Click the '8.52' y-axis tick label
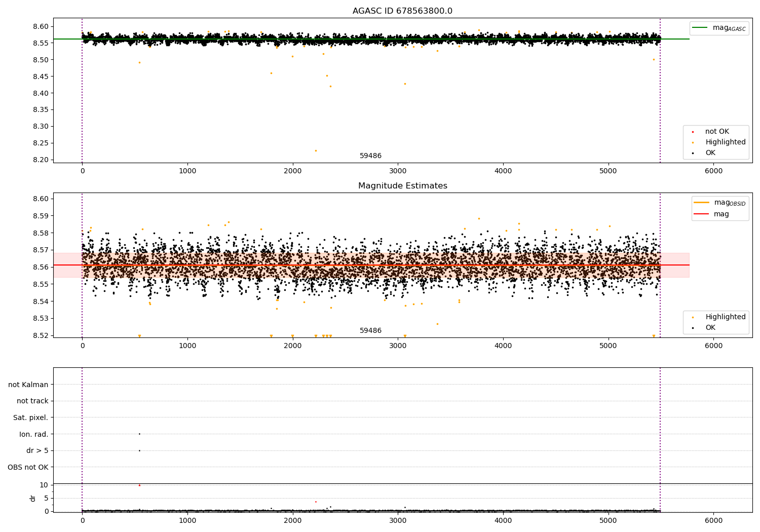The height and width of the screenshot is (532, 760). pyautogui.click(x=41, y=335)
